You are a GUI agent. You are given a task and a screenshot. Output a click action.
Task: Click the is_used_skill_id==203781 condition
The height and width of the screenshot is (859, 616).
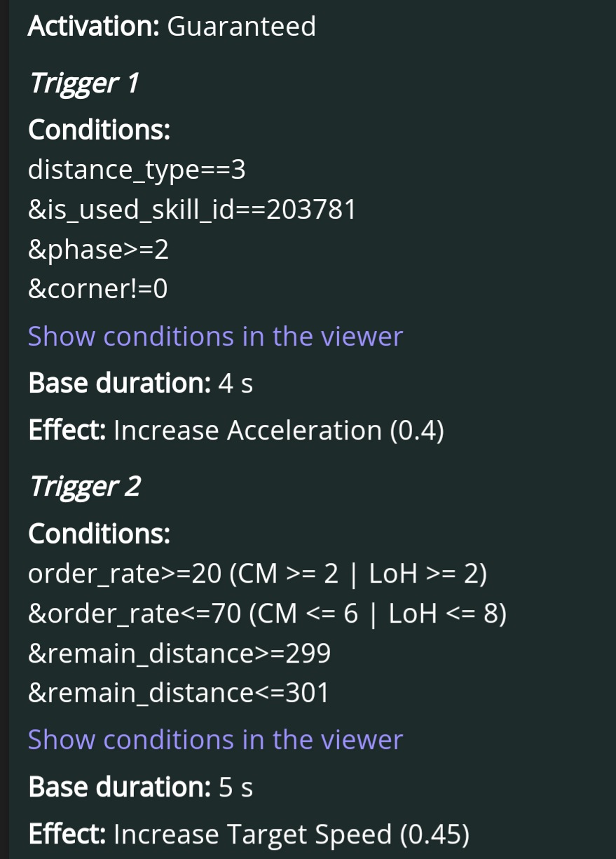192,210
